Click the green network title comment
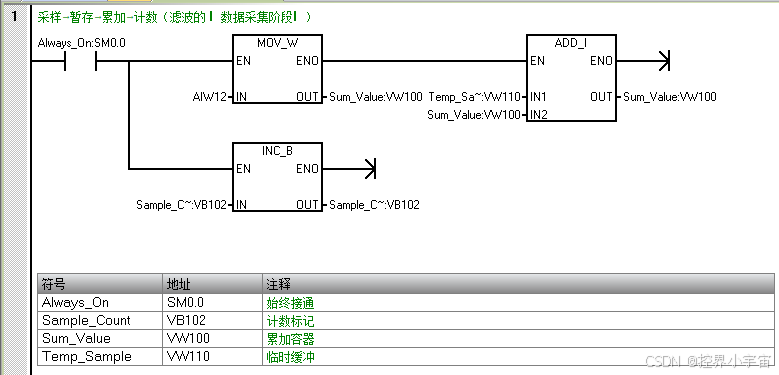Screen dimensions: 779x375 [x=174, y=17]
